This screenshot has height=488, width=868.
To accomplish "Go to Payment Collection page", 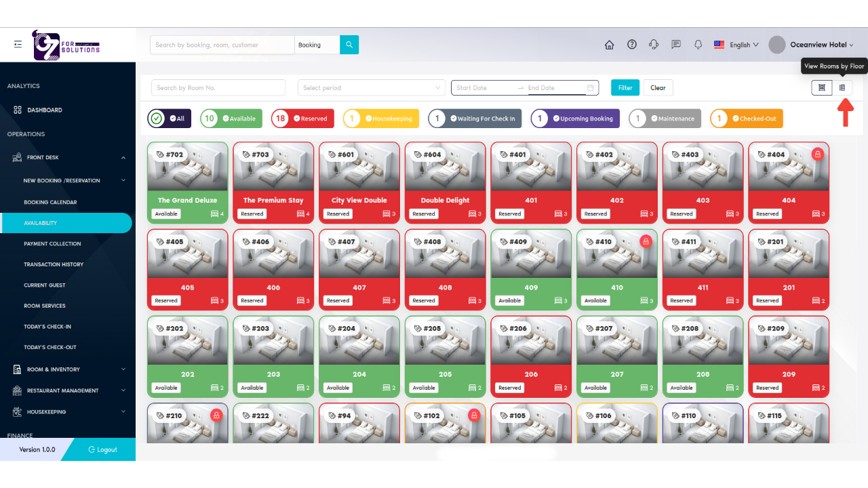I will point(52,243).
